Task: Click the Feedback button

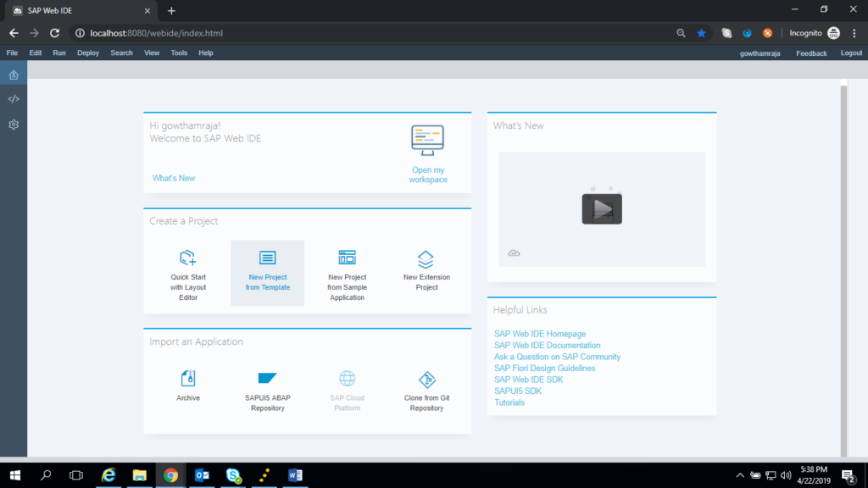Action: coord(811,53)
